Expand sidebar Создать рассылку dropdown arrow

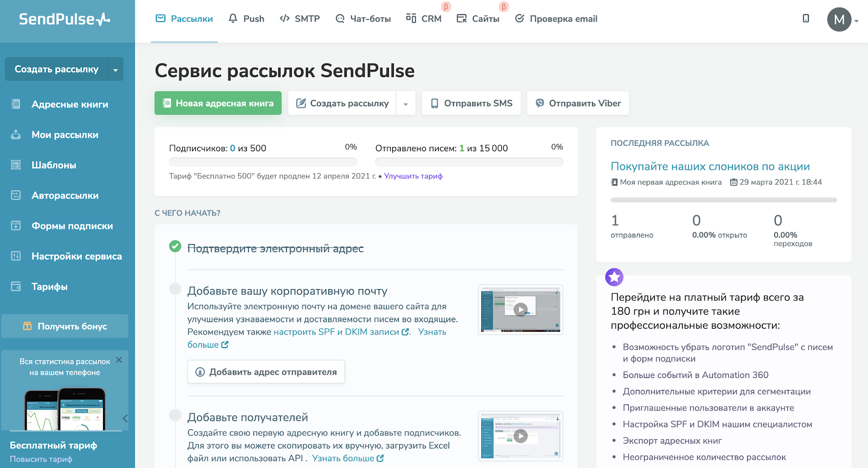pyautogui.click(x=116, y=69)
